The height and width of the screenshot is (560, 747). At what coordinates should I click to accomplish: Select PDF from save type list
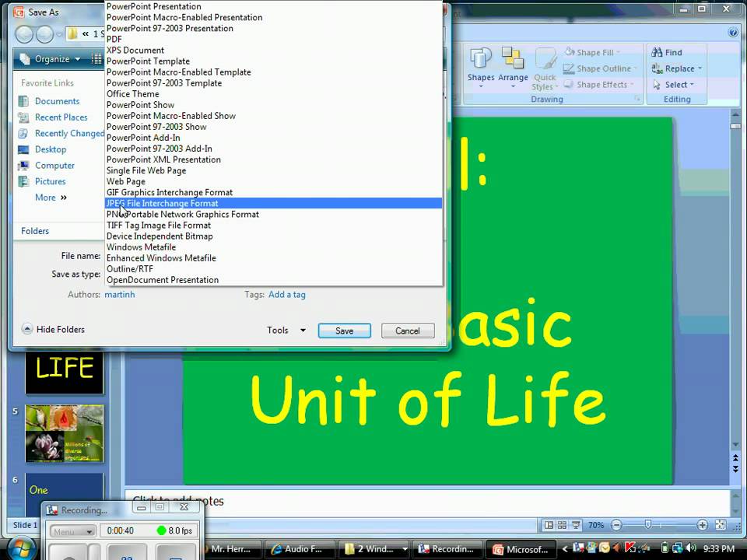(273, 39)
